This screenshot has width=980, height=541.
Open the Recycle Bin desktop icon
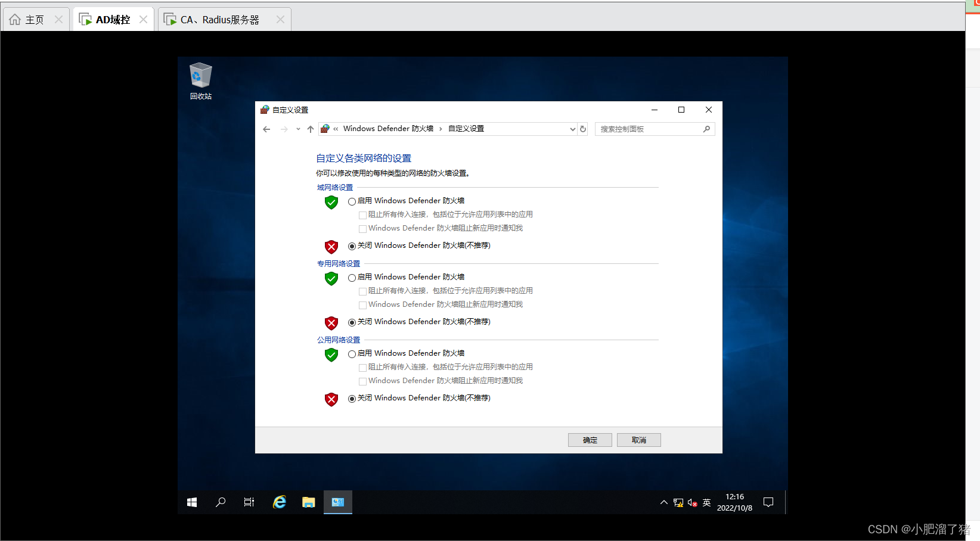pos(201,81)
